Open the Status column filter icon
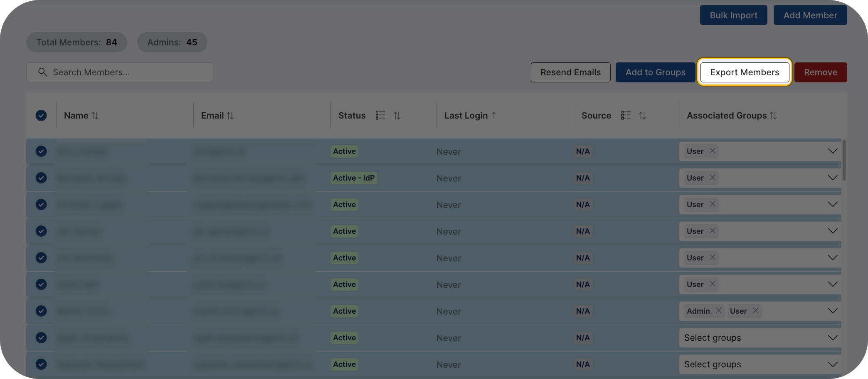The width and height of the screenshot is (868, 379). (380, 115)
